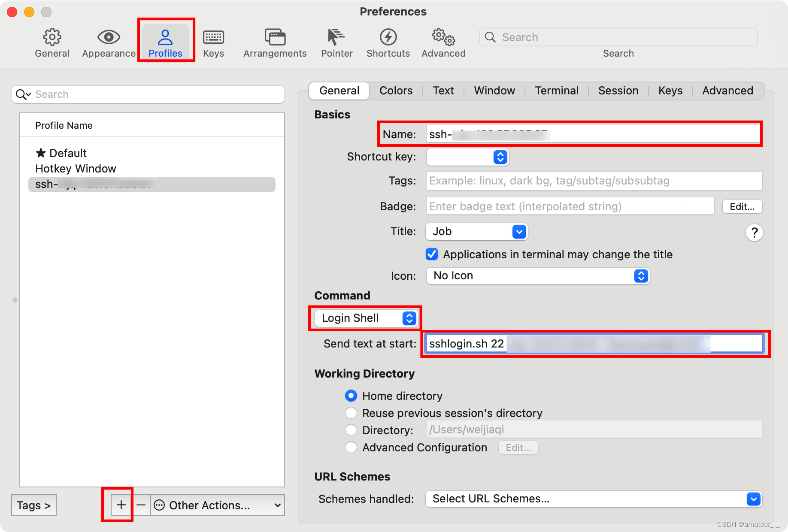The image size is (788, 532).
Task: Focus the preferences Search field in toolbar
Action: coord(618,37)
